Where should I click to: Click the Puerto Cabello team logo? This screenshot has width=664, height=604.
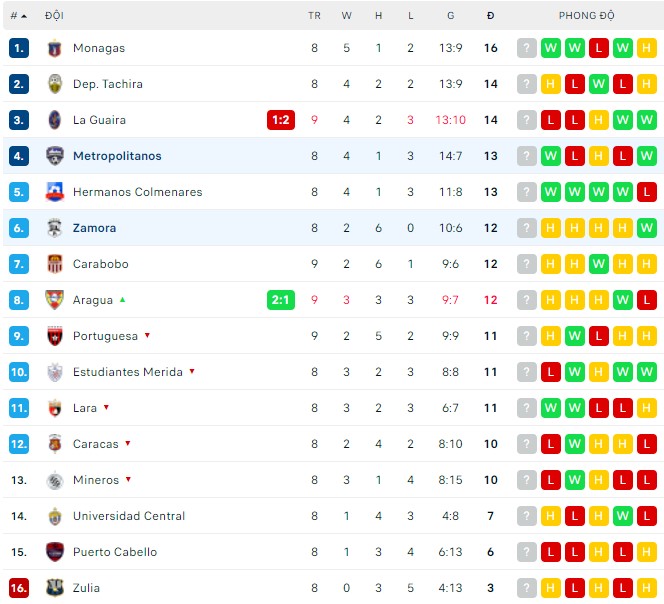[54, 552]
